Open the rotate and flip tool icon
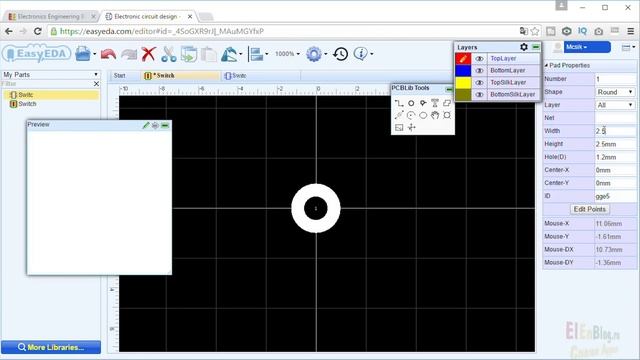640x360 pixels. point(229,54)
